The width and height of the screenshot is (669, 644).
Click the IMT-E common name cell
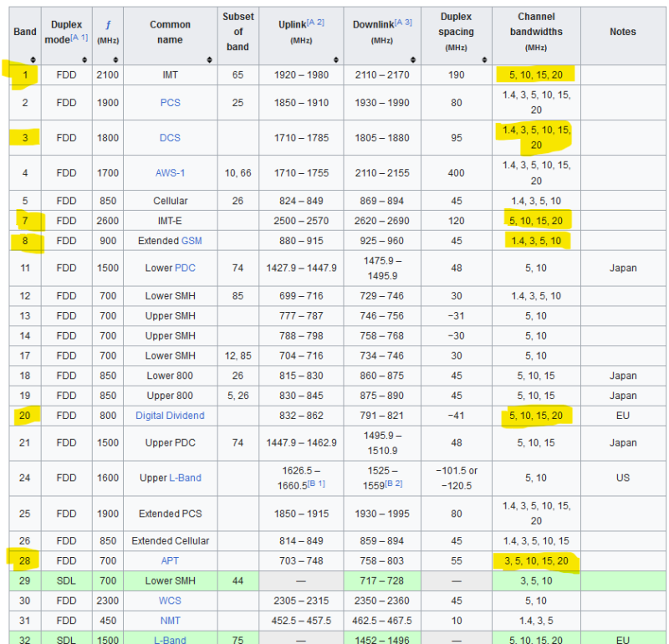point(170,221)
